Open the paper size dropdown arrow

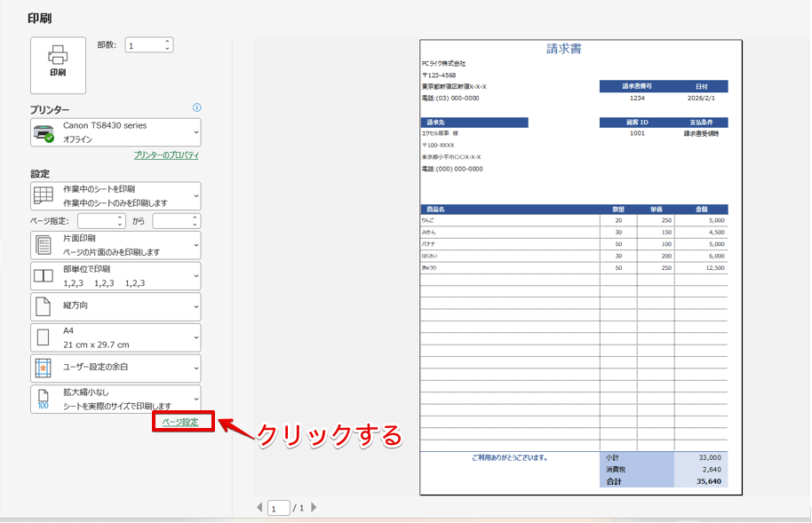(x=195, y=337)
